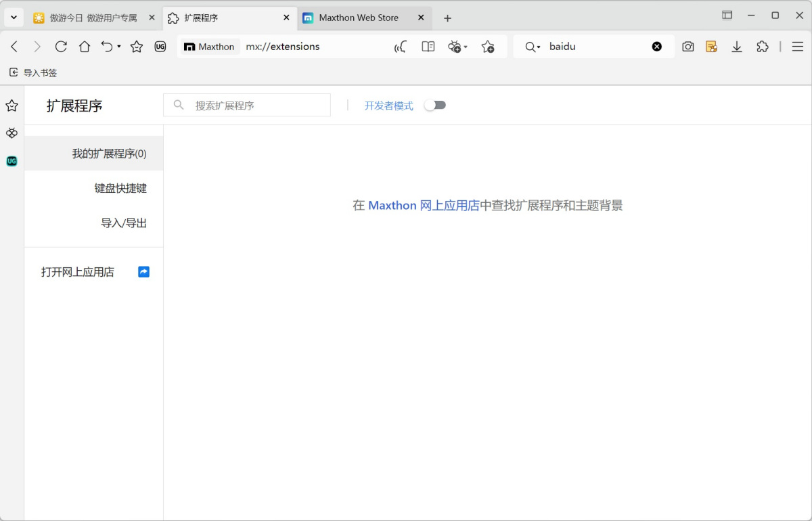This screenshot has width=812, height=521.
Task: Click the UG icon in left sidebar
Action: [12, 161]
